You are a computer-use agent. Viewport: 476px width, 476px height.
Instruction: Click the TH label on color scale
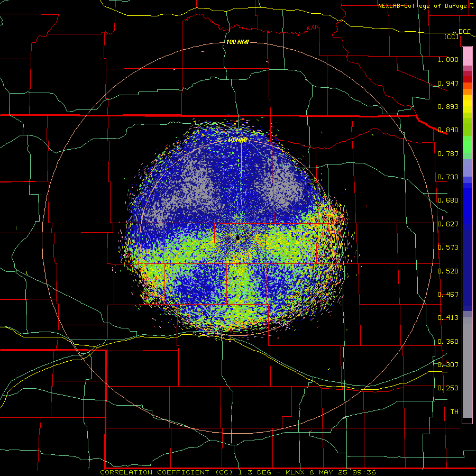click(x=454, y=412)
